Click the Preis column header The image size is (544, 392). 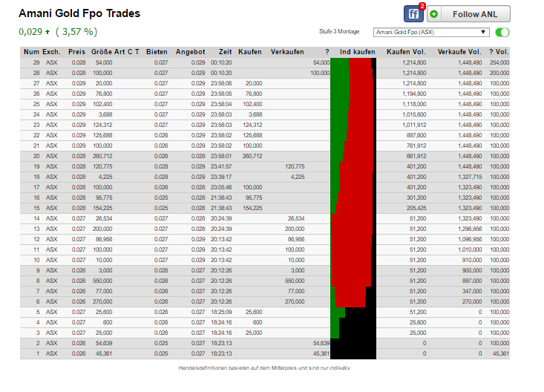[x=76, y=52]
